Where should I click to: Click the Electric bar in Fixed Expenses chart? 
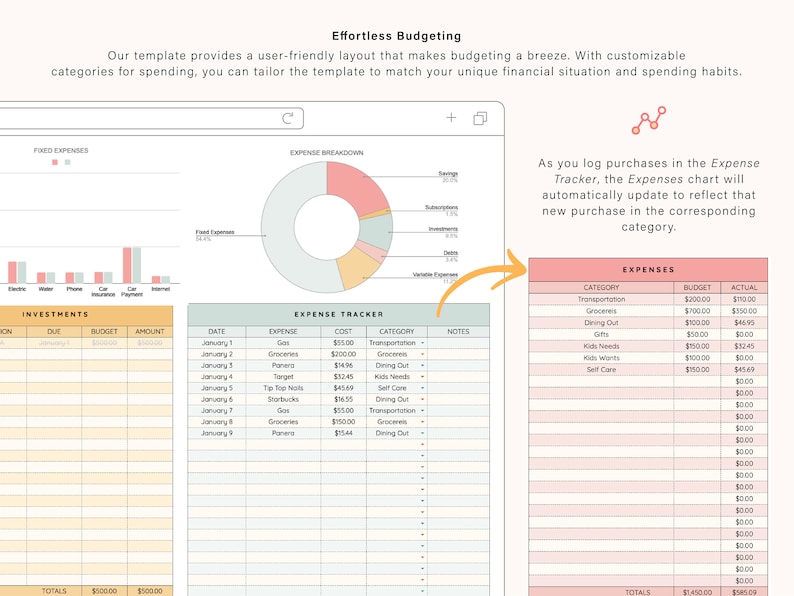(12, 272)
